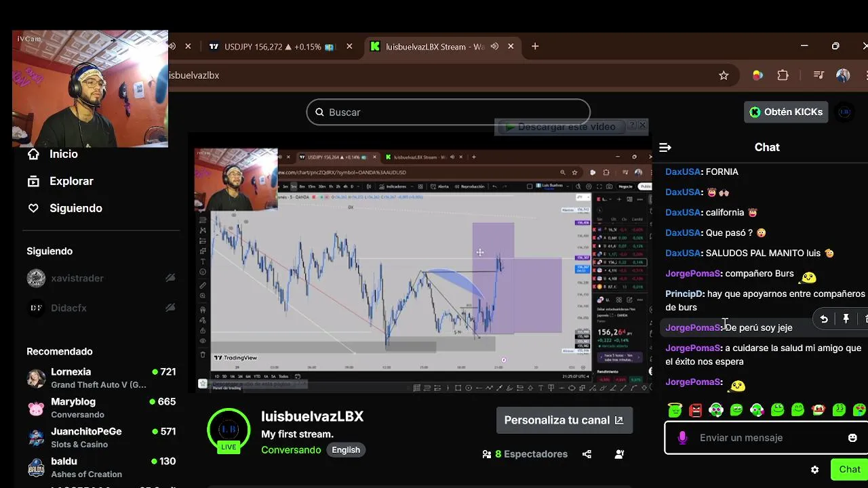The width and height of the screenshot is (868, 488).
Task: Click the PrincipD username in chat
Action: 685,293
